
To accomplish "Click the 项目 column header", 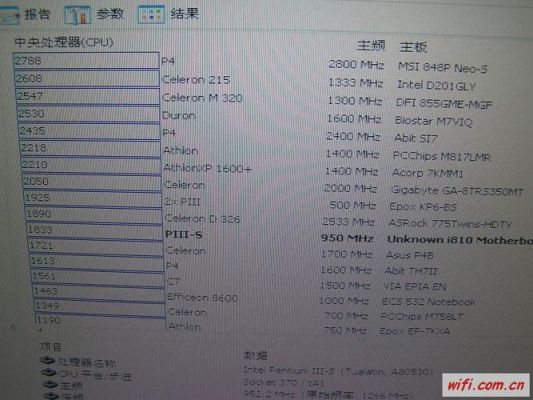I will (50, 347).
